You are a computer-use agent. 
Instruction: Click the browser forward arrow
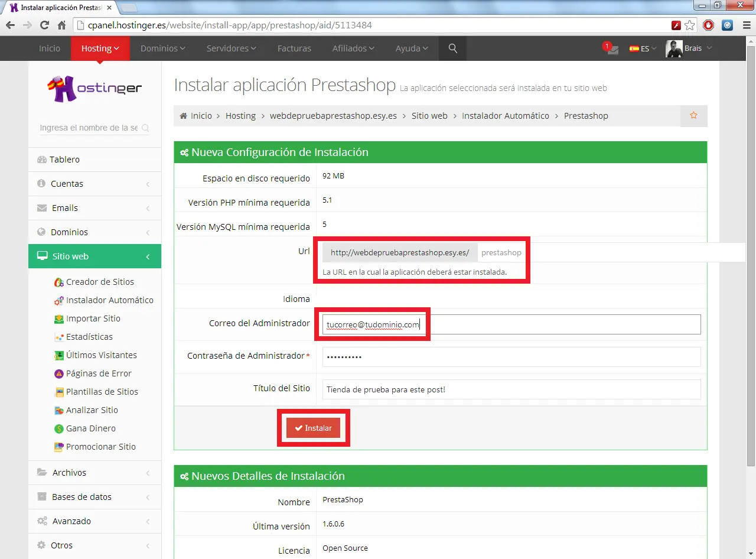click(x=27, y=25)
